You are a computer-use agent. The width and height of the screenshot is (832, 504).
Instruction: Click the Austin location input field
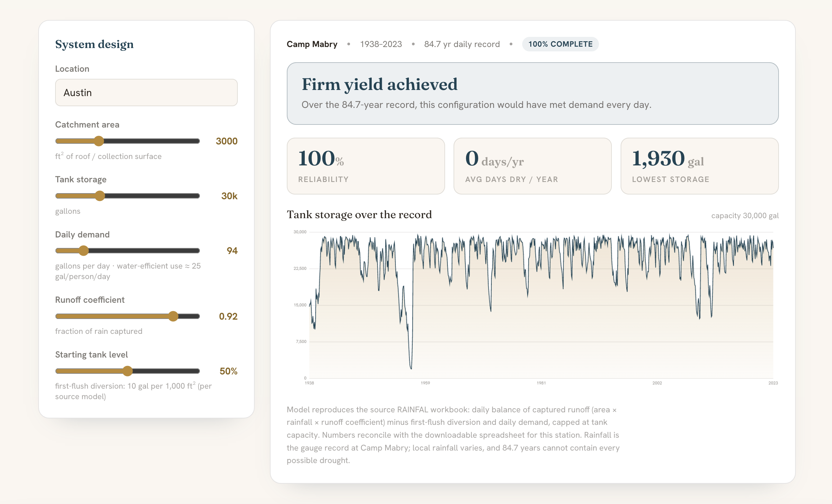click(x=146, y=92)
